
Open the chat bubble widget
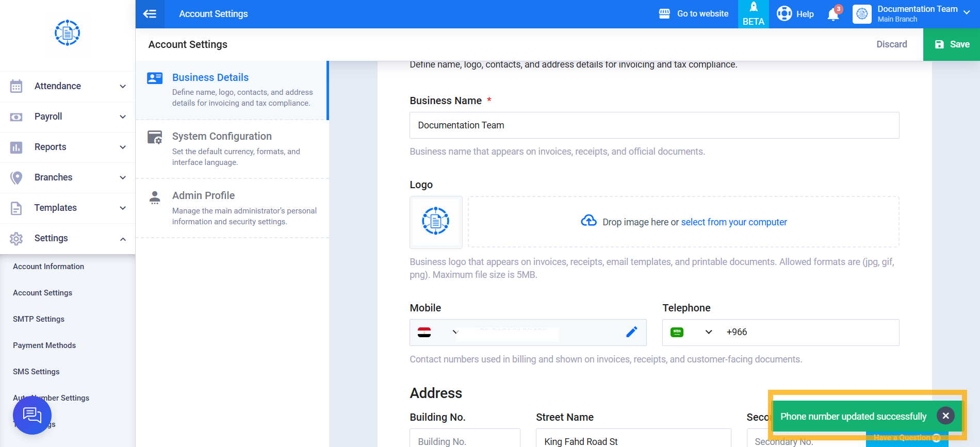(x=32, y=415)
